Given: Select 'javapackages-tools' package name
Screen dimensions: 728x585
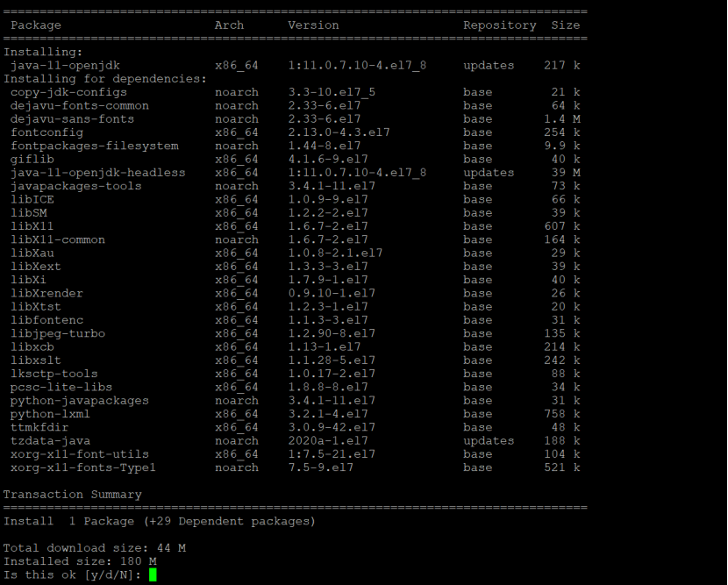Looking at the screenshot, I should pyautogui.click(x=75, y=186).
